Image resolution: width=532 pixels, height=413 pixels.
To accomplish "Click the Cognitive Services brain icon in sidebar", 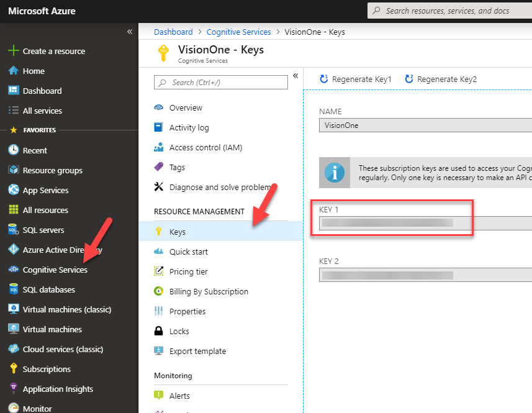I will pos(13,270).
